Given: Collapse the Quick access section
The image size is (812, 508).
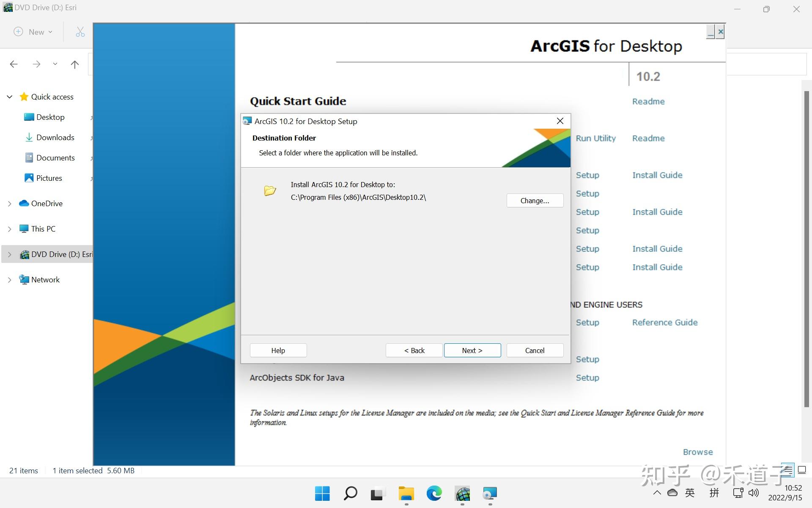Looking at the screenshot, I should pos(9,97).
